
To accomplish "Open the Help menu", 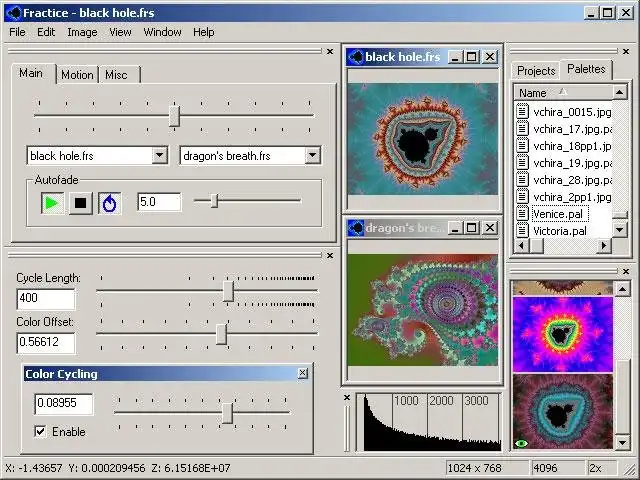I will [204, 32].
